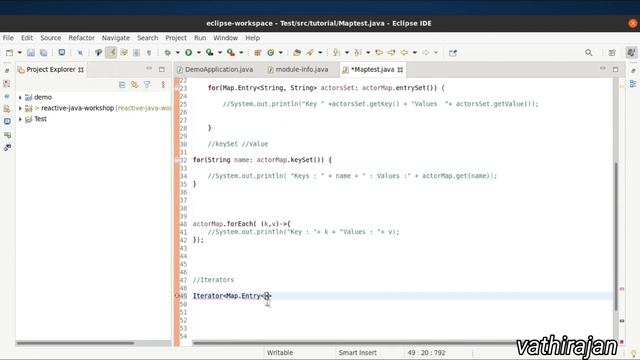This screenshot has width=640, height=360.
Task: Open the Project menu
Action: [x=176, y=38]
